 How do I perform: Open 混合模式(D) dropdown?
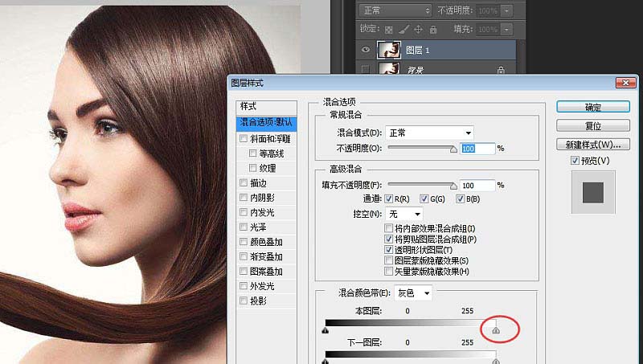(429, 133)
